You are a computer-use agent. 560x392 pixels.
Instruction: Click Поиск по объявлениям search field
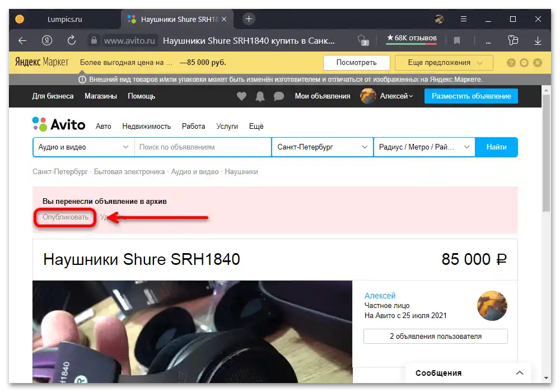(203, 147)
